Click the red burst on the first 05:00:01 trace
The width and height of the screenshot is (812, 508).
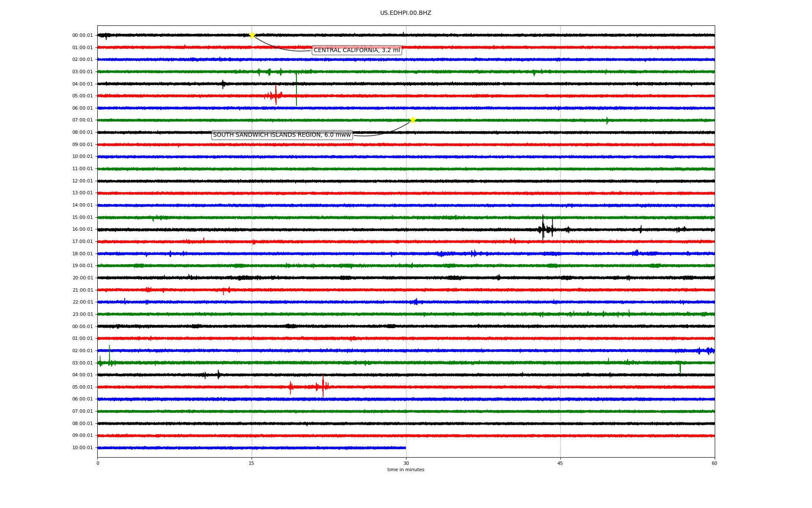point(275,96)
